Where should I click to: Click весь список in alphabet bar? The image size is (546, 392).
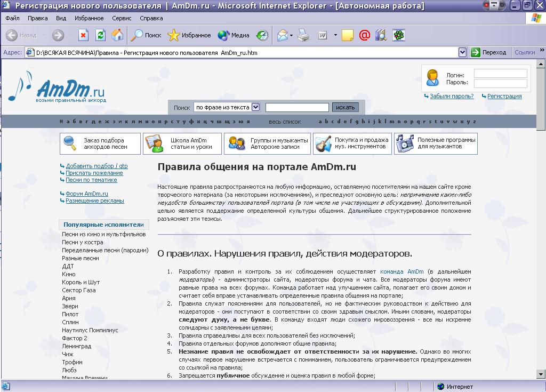[285, 122]
